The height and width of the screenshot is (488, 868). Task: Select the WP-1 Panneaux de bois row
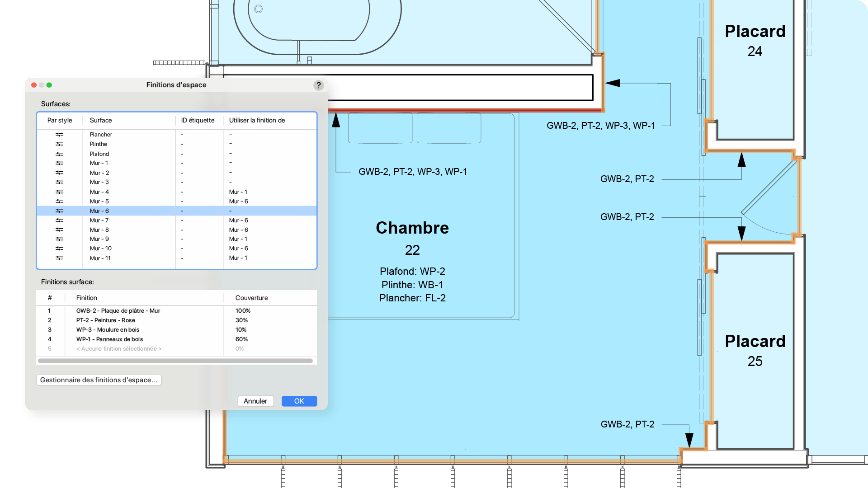point(109,339)
